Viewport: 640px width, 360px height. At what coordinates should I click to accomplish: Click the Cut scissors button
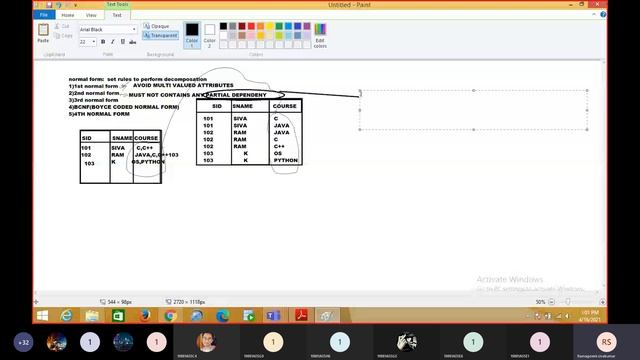click(x=62, y=26)
